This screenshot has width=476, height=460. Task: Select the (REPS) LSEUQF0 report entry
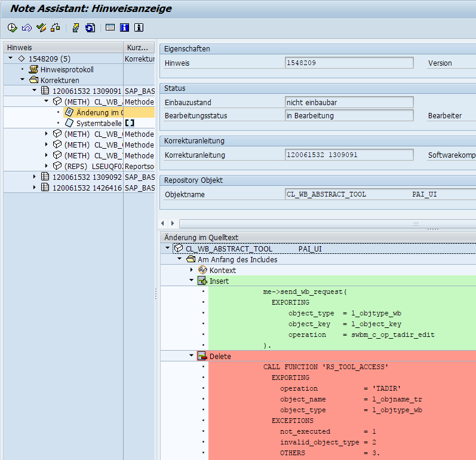pyautogui.click(x=88, y=167)
